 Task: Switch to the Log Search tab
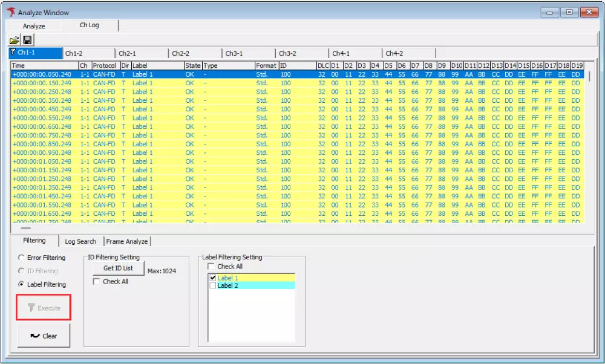pos(80,241)
